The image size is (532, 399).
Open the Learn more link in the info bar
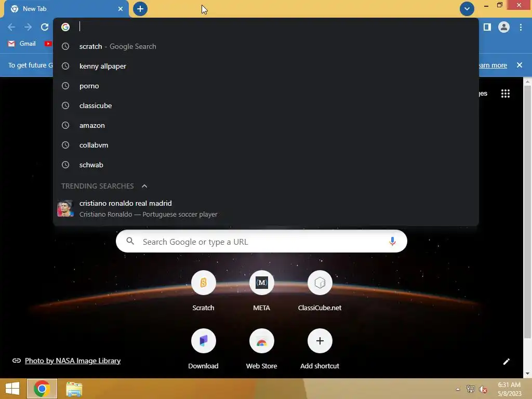[493, 65]
